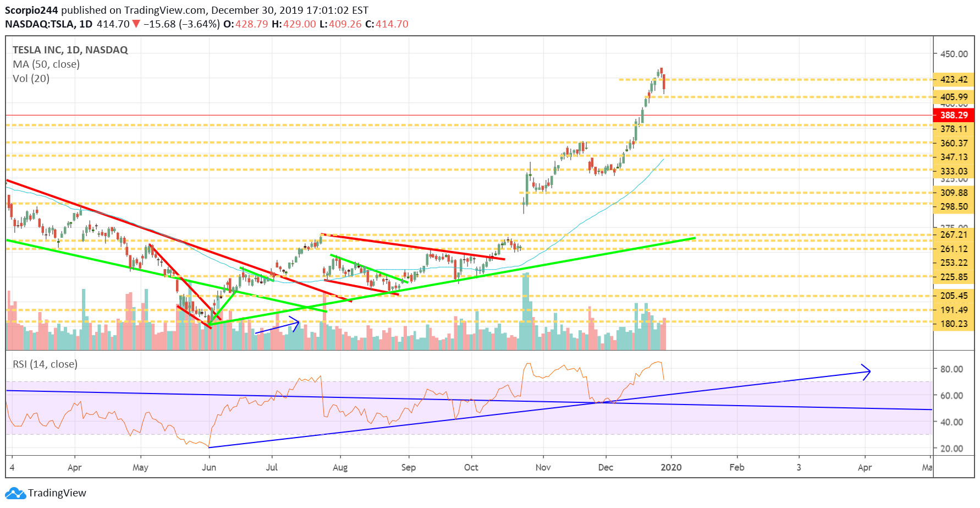Select the Vol (20) indicator label

[x=31, y=79]
